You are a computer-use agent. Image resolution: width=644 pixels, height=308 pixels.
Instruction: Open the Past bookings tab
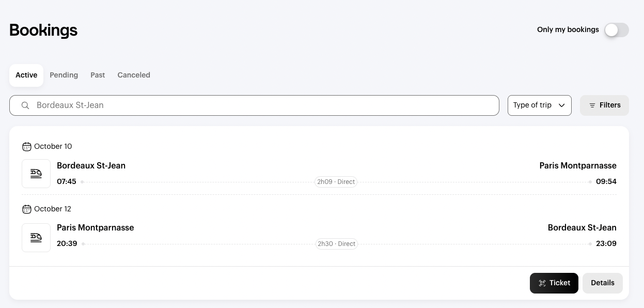click(98, 75)
